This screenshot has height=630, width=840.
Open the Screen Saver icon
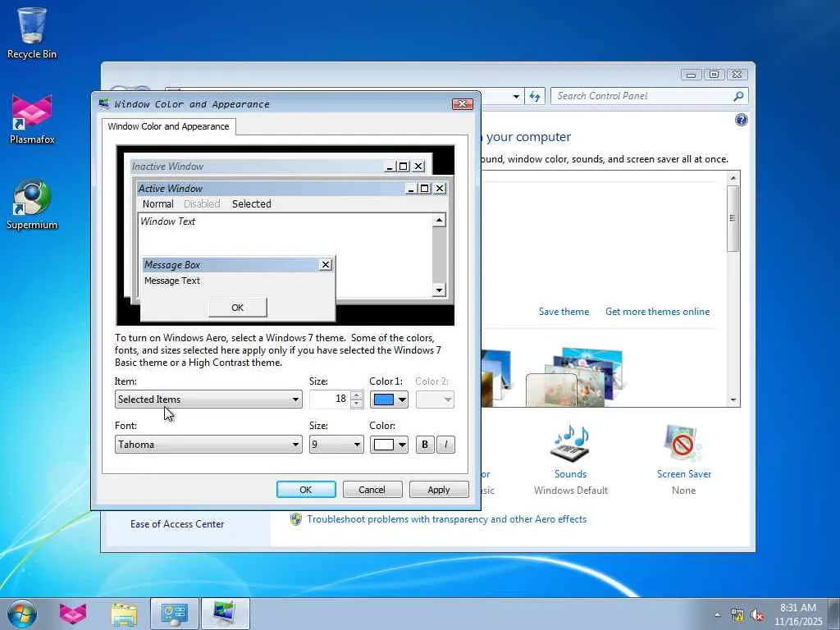pos(683,444)
